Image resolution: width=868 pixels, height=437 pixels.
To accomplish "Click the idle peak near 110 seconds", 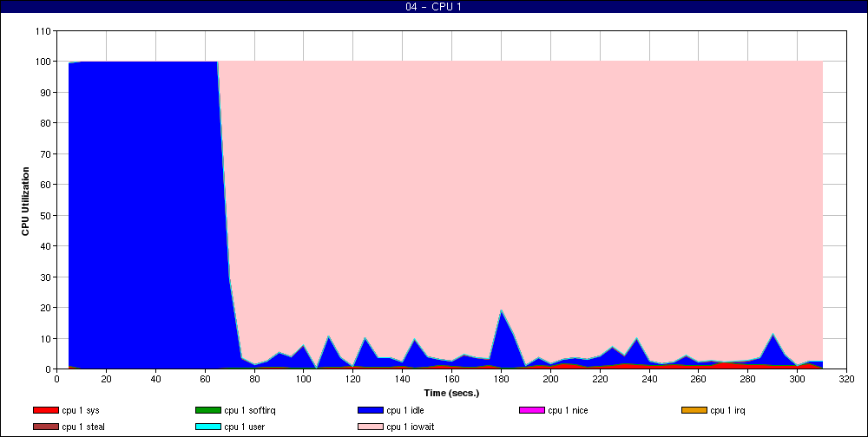I will (x=328, y=336).
